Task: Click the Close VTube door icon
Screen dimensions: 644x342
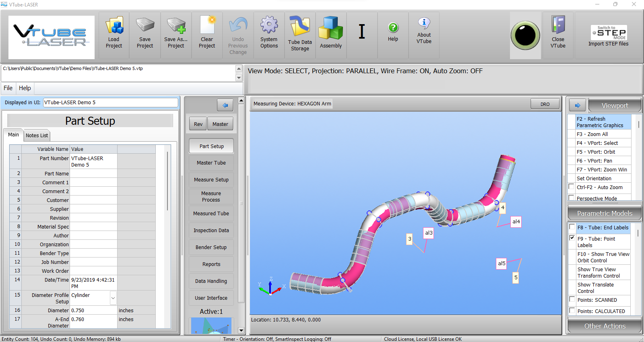Action: [558, 25]
